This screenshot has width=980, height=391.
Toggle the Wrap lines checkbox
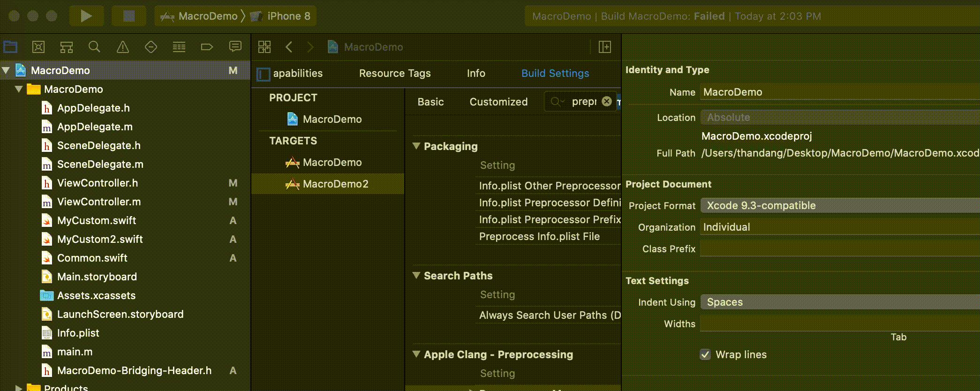pyautogui.click(x=705, y=354)
